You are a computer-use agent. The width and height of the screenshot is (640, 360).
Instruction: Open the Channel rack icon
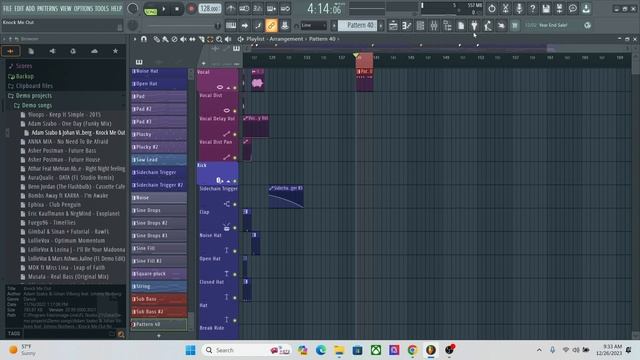pyautogui.click(x=420, y=26)
